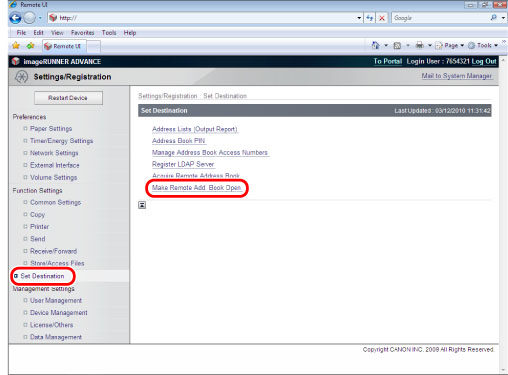Click the browser Back arrow button
The width and height of the screenshot is (508, 375).
click(x=15, y=18)
